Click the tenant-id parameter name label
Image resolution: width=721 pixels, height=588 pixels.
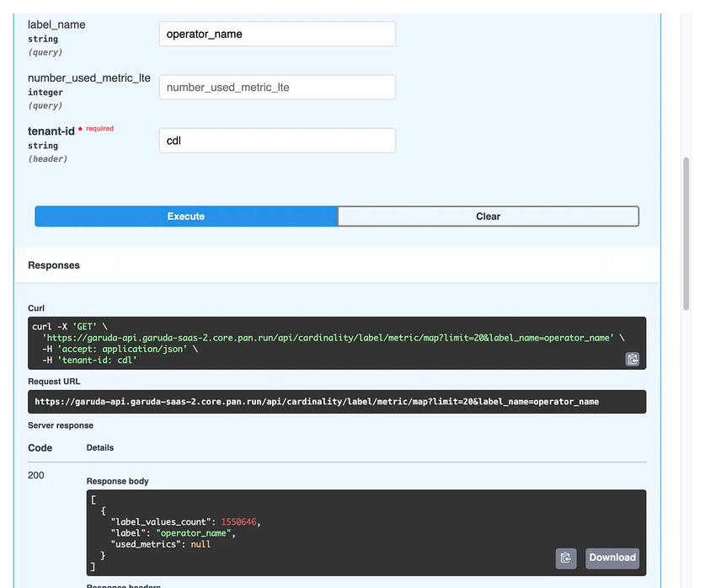pos(51,131)
